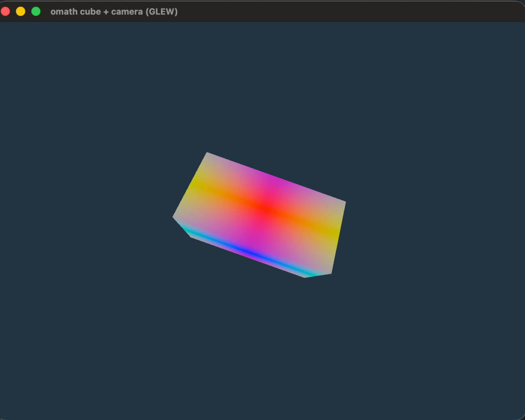Click the red close traffic light button
The image size is (525, 420).
coord(5,11)
